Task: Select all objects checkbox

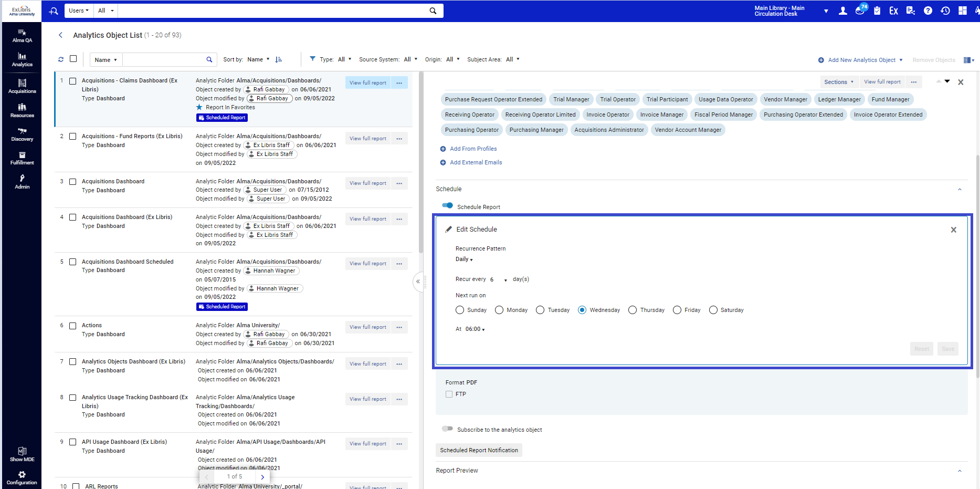Action: point(73,59)
